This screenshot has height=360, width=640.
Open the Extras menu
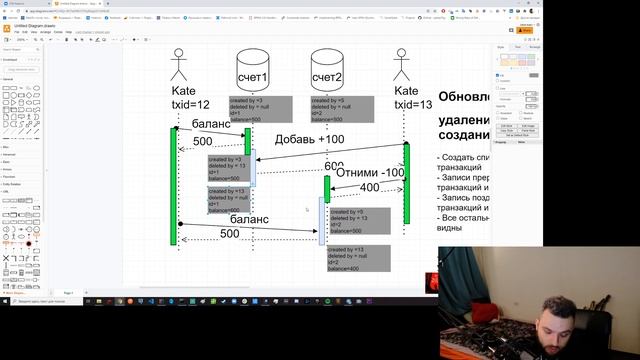point(58,32)
